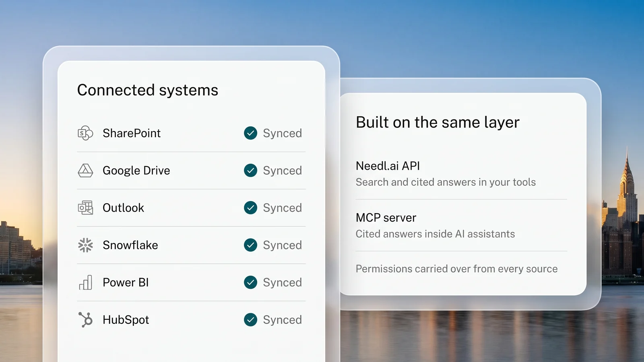Click the green checkmark in the Google Drive row
Screen dimensions: 644x362
(x=250, y=171)
